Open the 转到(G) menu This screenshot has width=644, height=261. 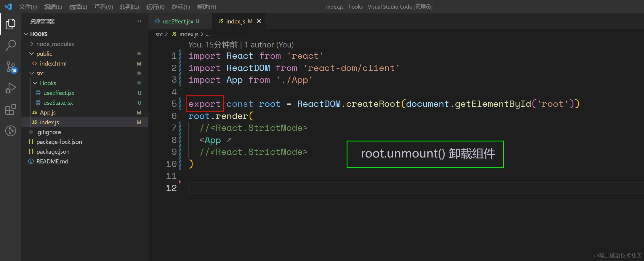pyautogui.click(x=129, y=7)
